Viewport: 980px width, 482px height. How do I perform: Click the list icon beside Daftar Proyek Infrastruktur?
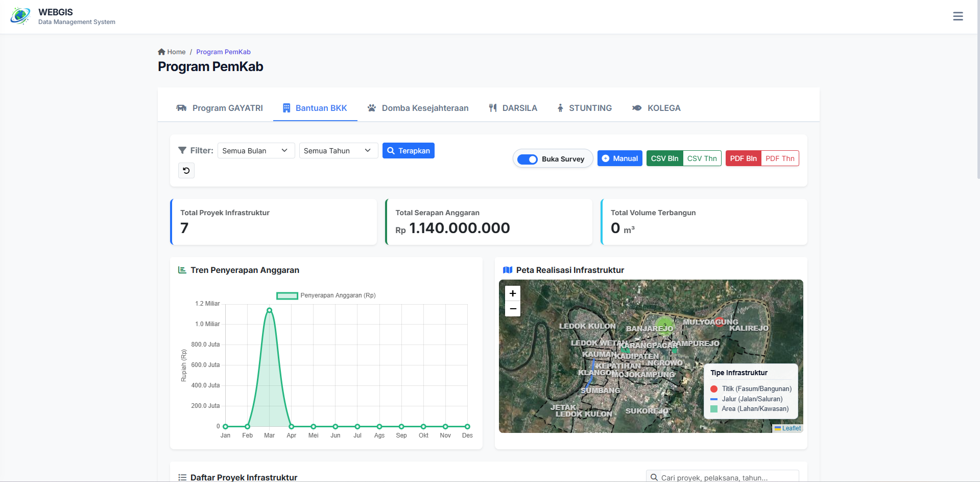pyautogui.click(x=181, y=476)
